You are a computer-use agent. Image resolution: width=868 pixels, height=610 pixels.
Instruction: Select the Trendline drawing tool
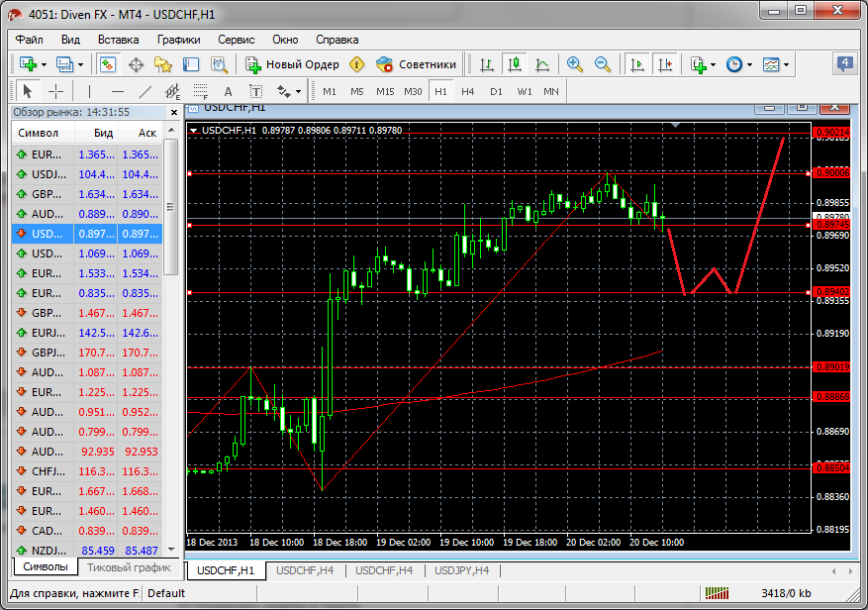click(145, 91)
